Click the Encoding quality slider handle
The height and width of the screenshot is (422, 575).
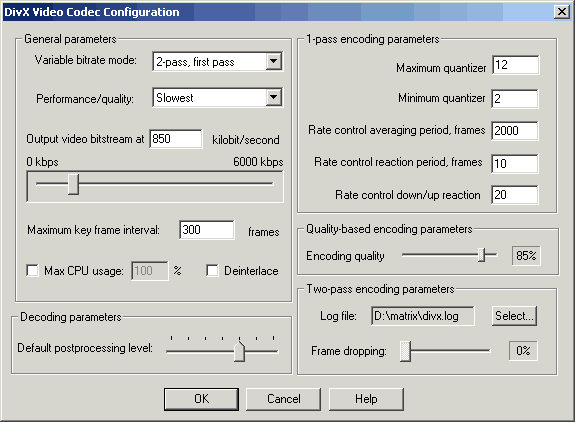coord(481,255)
